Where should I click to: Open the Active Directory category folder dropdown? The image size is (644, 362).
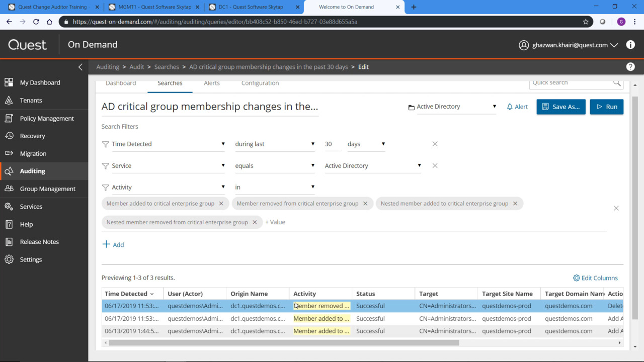tap(452, 107)
